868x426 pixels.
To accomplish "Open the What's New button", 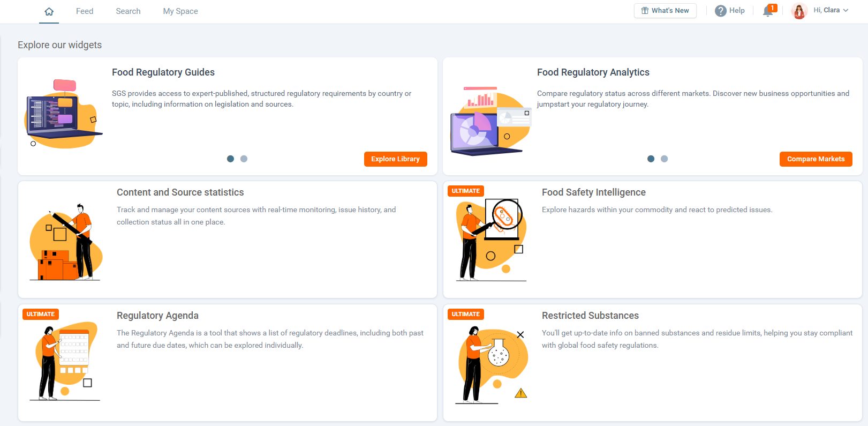I will click(x=665, y=11).
